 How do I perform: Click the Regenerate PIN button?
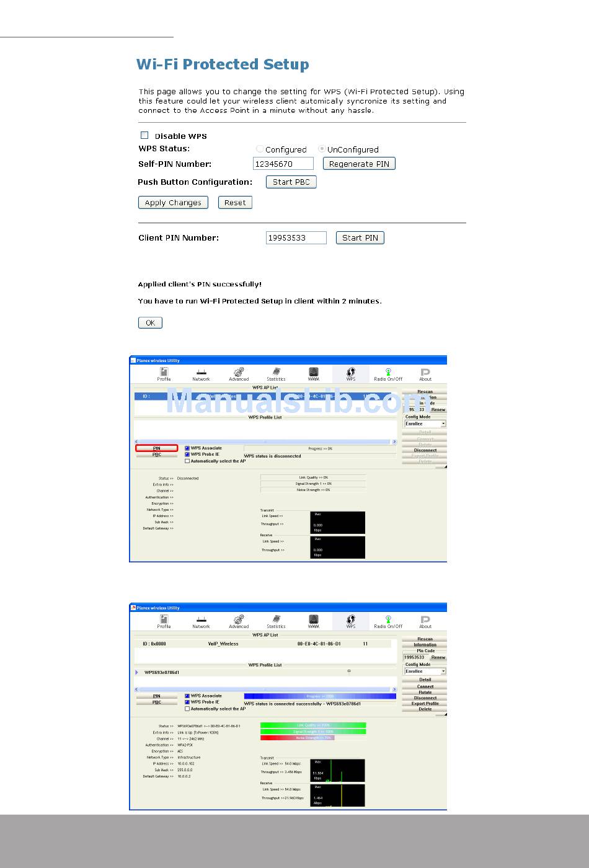[x=359, y=164]
